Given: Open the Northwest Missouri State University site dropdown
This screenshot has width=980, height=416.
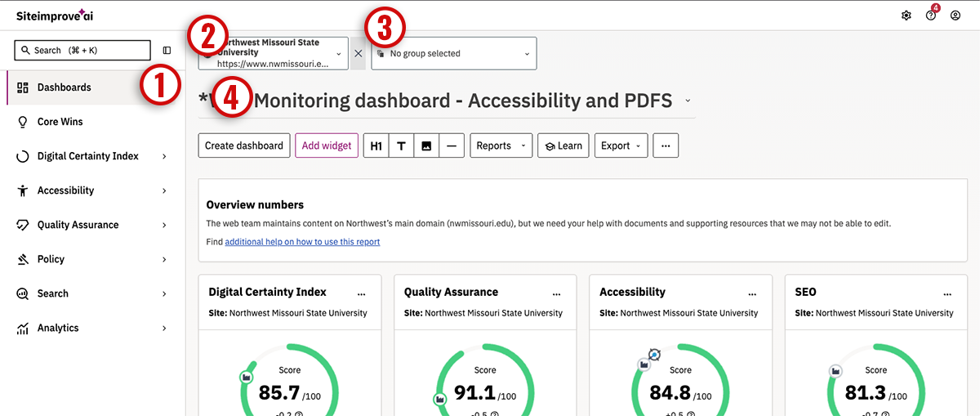Looking at the screenshot, I should [x=273, y=53].
